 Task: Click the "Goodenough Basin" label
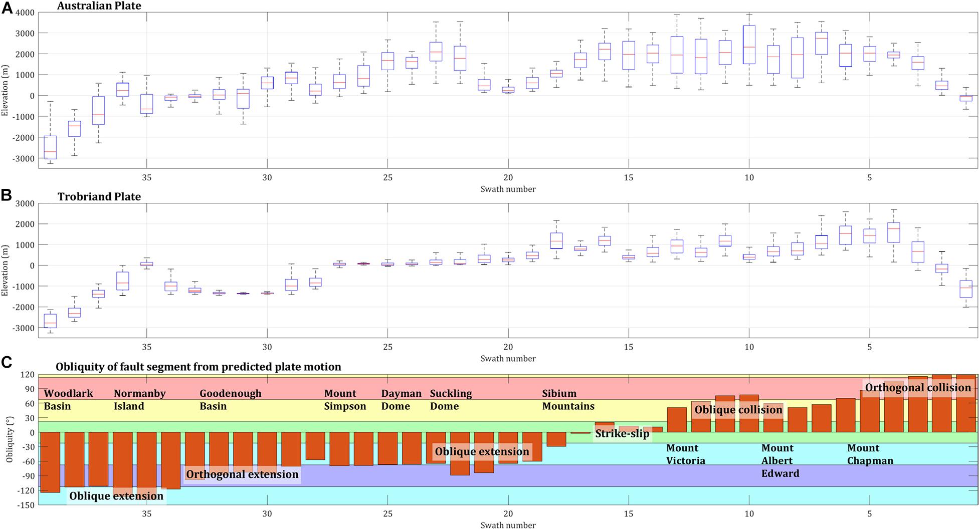pyautogui.click(x=231, y=400)
